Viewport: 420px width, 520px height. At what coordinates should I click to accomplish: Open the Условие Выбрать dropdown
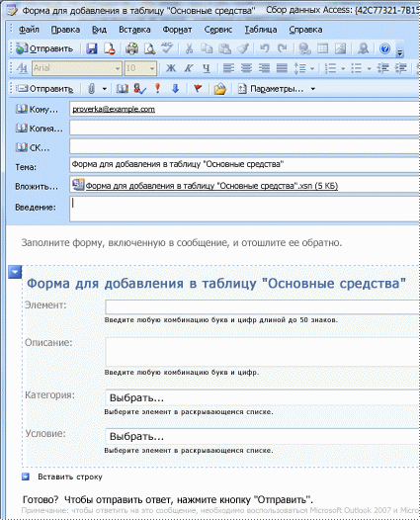click(x=263, y=436)
